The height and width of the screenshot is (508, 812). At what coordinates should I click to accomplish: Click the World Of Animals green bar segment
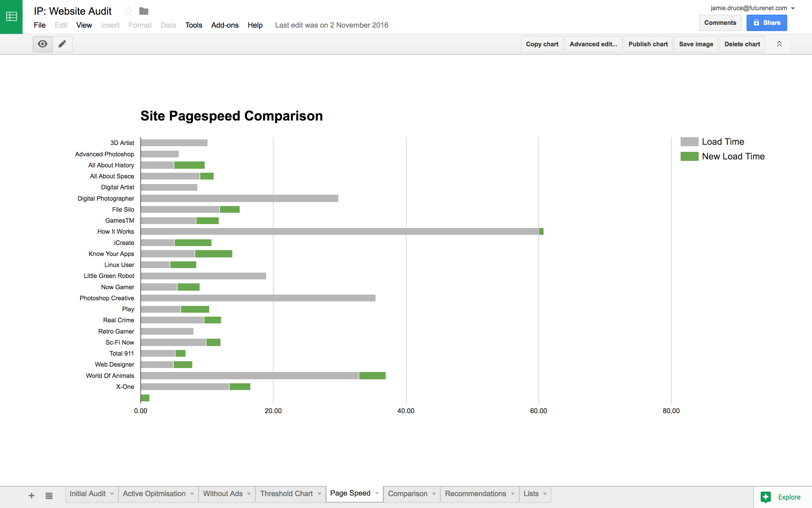[372, 376]
